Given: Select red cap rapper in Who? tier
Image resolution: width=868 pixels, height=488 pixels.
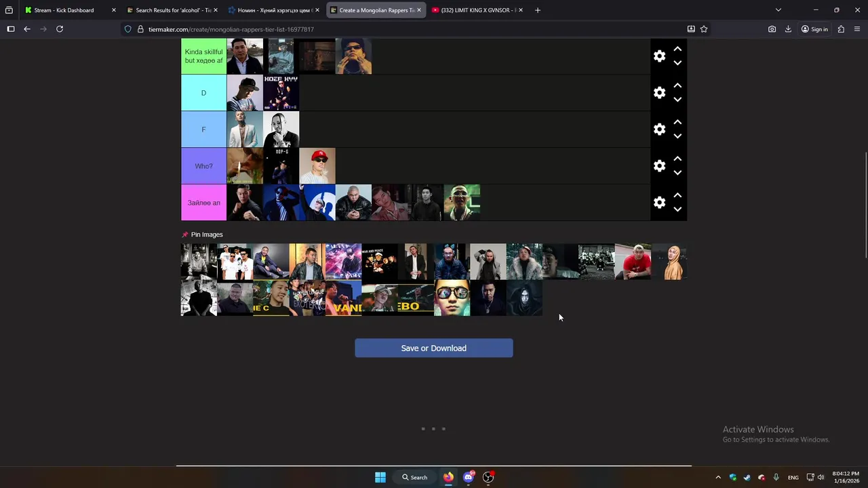Looking at the screenshot, I should [317, 166].
